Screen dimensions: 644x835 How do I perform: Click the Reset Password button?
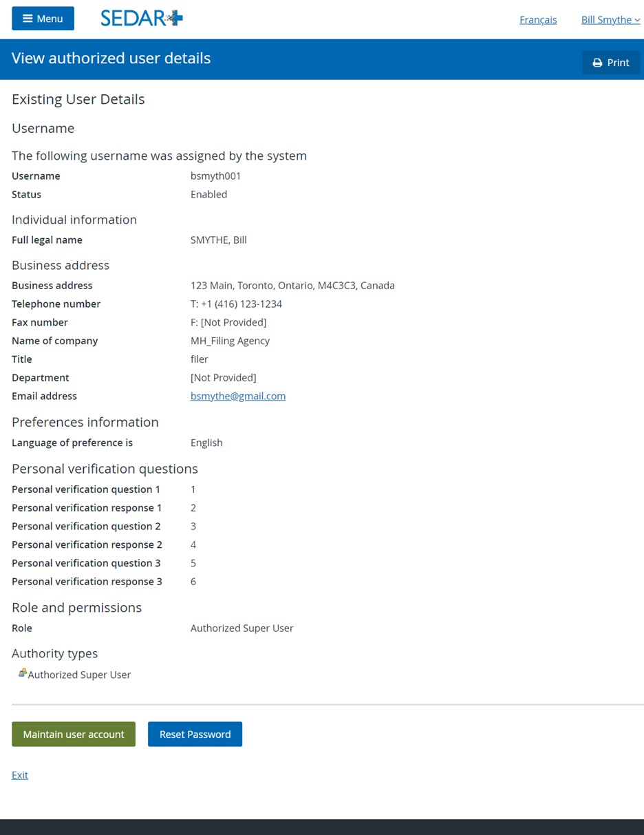point(195,734)
